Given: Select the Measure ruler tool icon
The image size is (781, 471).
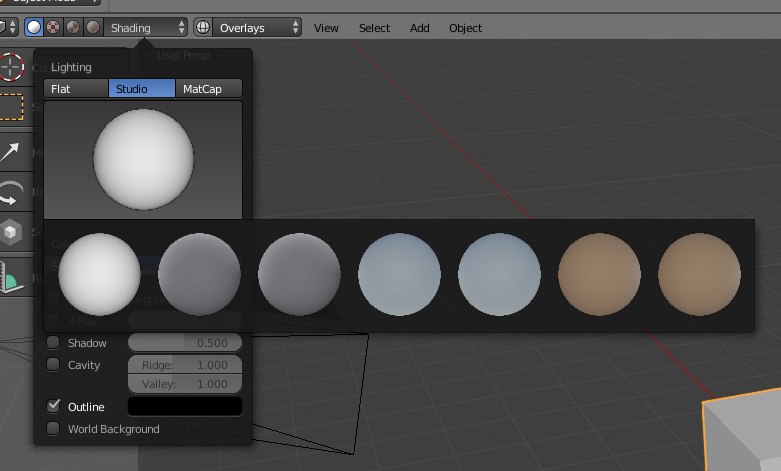Looking at the screenshot, I should pyautogui.click(x=11, y=277).
